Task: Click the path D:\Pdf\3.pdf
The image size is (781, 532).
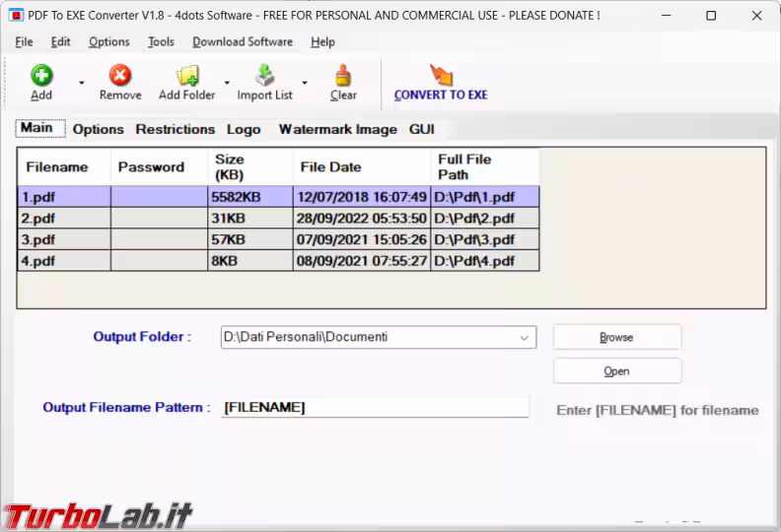Action: pos(484,239)
